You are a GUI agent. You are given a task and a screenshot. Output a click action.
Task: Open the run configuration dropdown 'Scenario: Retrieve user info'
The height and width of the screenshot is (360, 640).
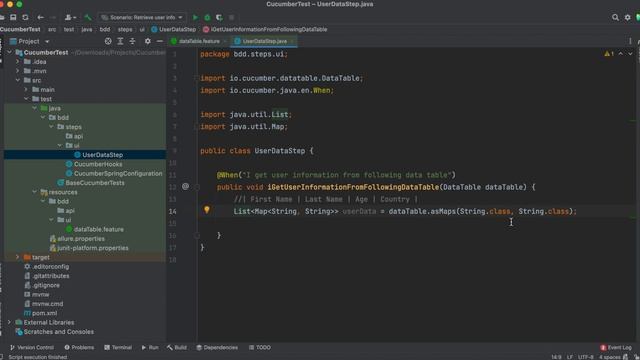[x=142, y=18]
